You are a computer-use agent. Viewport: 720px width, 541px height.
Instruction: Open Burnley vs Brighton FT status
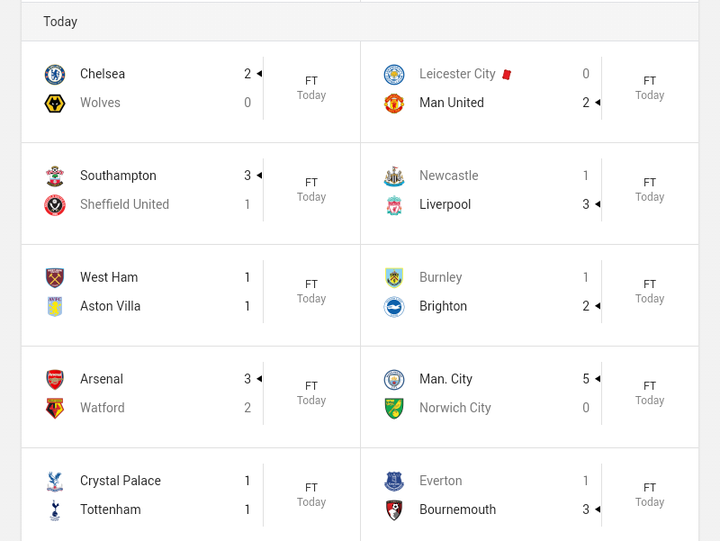coord(649,291)
